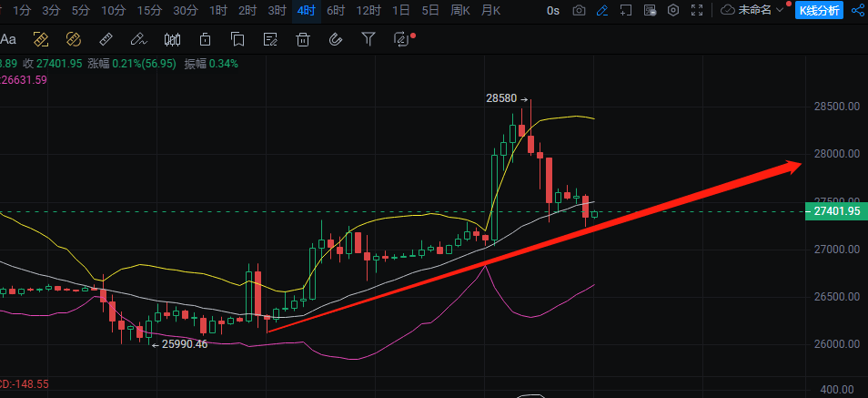Click the 涨幅 0.21%(56.95) change value
868x398 pixels.
tap(132, 64)
